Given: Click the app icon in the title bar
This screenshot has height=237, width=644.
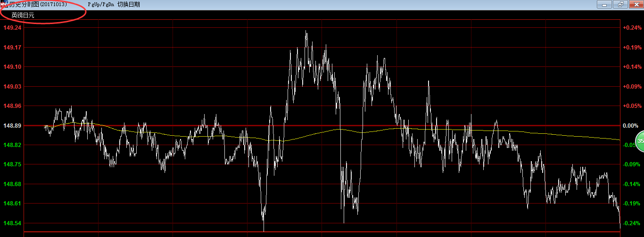Looking at the screenshot, I should pos(4,4).
